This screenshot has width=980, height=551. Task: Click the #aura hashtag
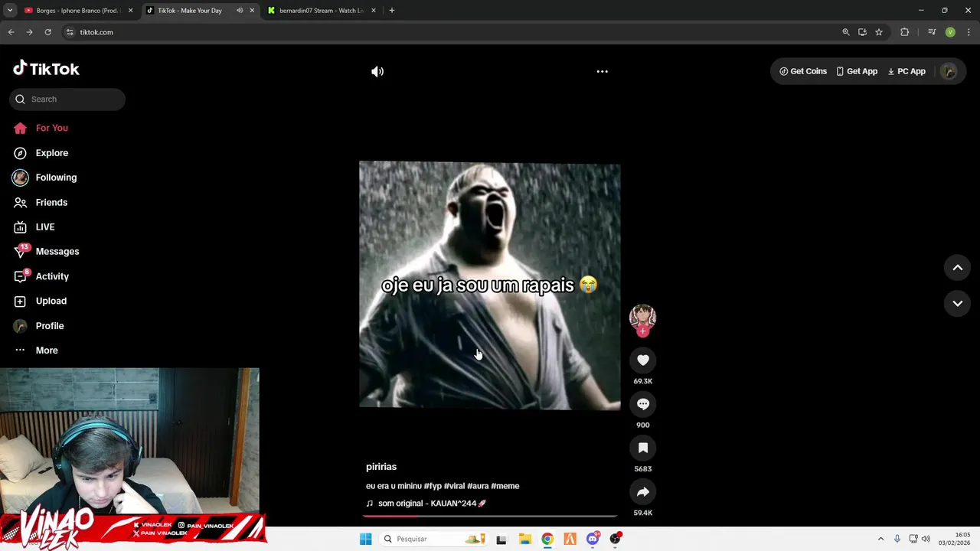coord(478,486)
